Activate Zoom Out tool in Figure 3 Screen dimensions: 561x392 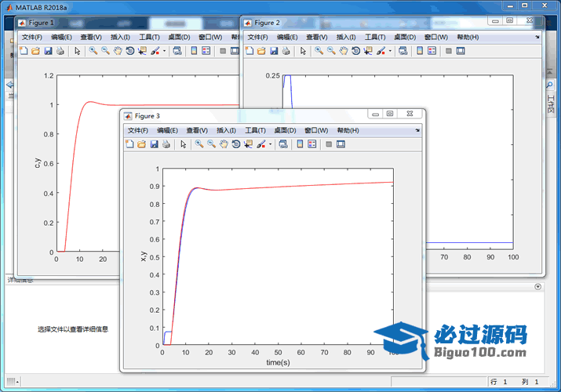(x=211, y=144)
